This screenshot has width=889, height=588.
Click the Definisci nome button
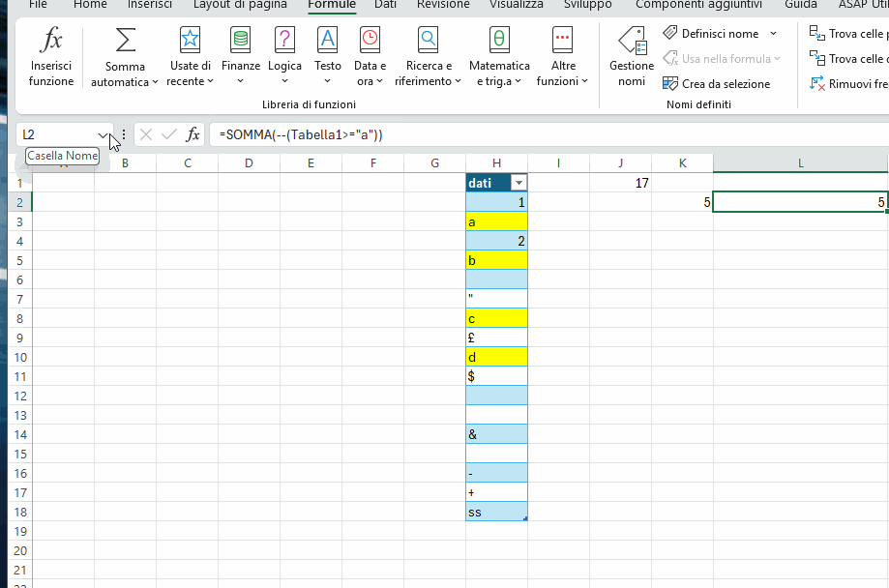711,34
